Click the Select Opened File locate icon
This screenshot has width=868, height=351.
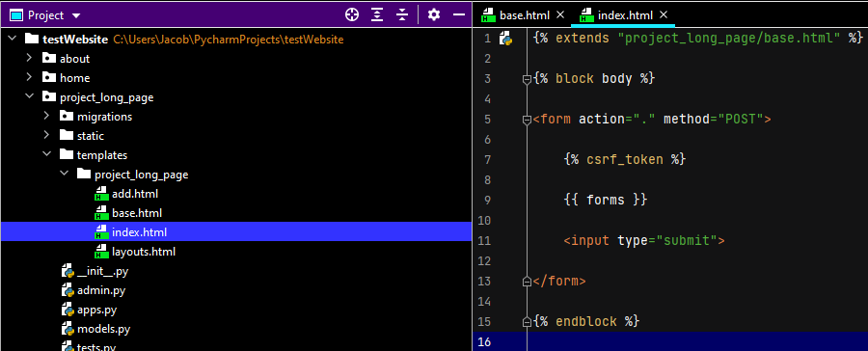click(x=351, y=15)
